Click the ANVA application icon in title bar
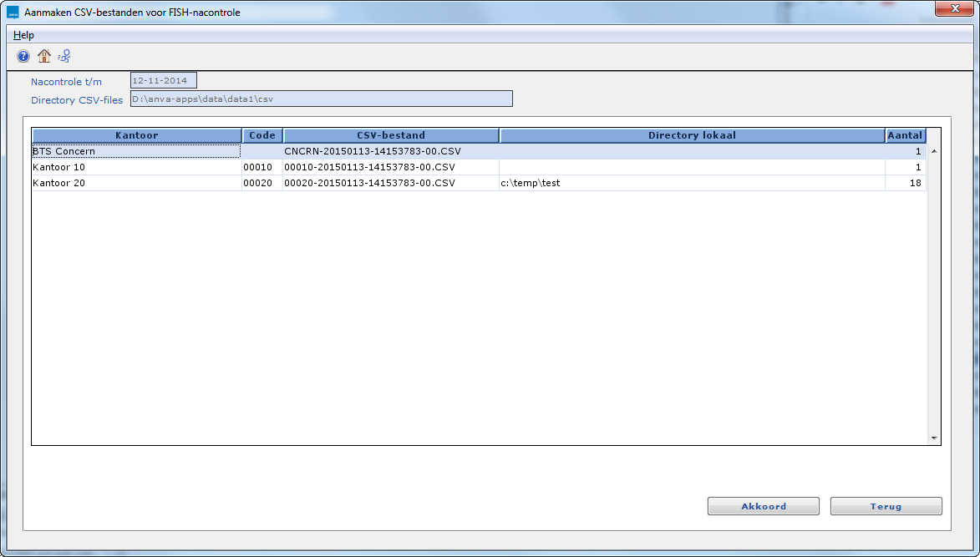 coord(13,13)
